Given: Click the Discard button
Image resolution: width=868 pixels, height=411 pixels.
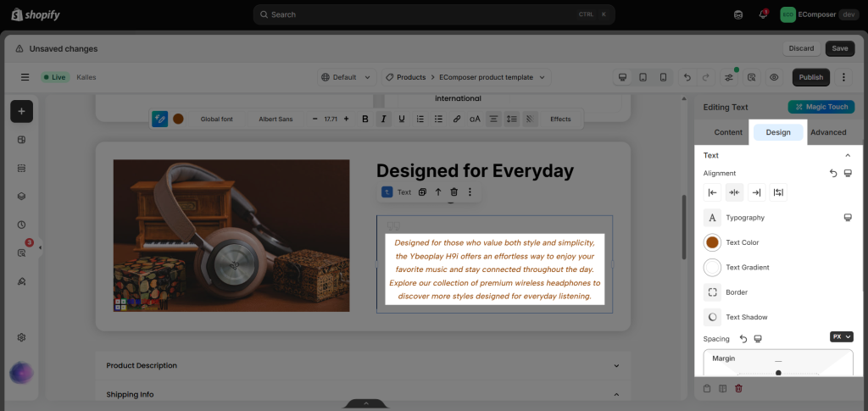Looking at the screenshot, I should tap(801, 48).
